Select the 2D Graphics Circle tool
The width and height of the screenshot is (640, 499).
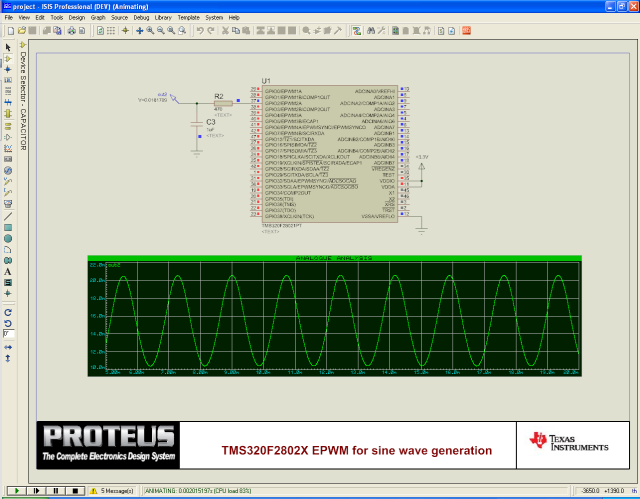8,238
